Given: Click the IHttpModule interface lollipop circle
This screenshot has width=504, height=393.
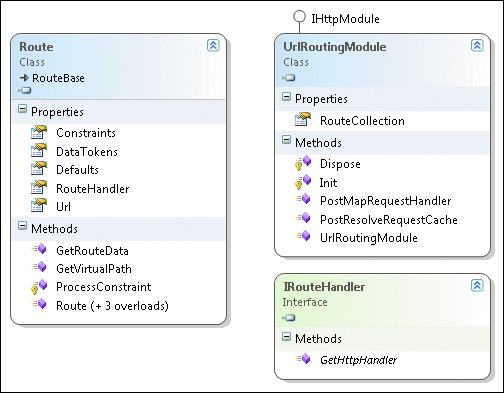Looking at the screenshot, I should 299,16.
